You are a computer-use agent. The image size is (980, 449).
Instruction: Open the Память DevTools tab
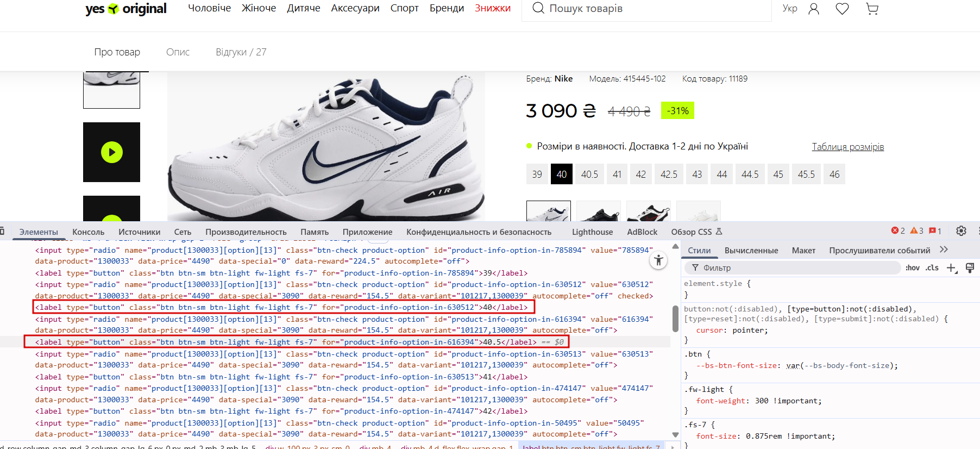pos(315,232)
